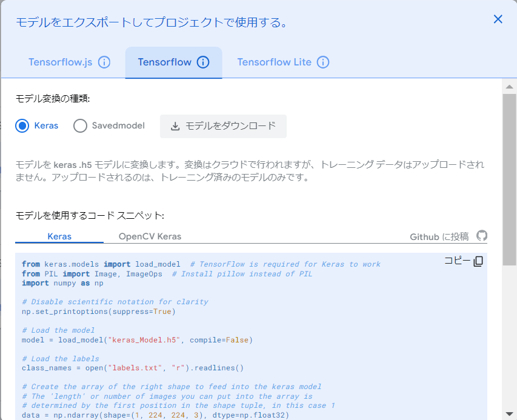Click the "# Load the labels" comment
Image resolution: width=517 pixels, height=420 pixels.
coord(61,359)
